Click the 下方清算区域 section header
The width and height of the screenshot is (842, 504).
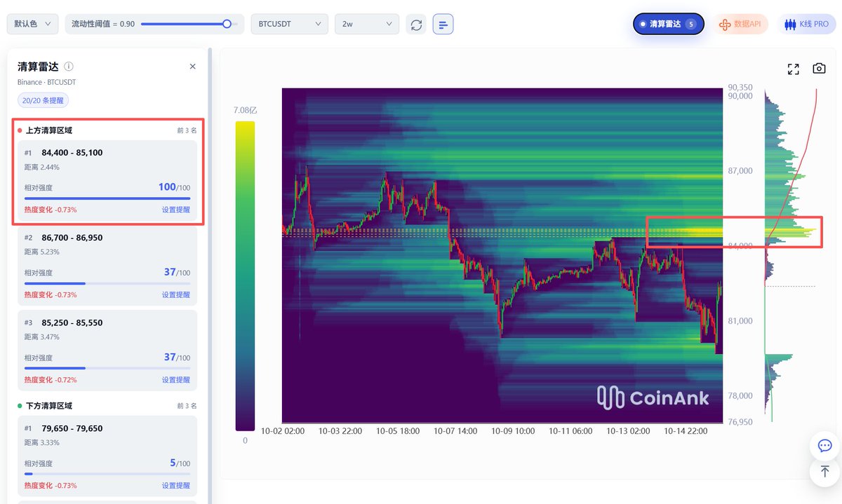coord(48,406)
